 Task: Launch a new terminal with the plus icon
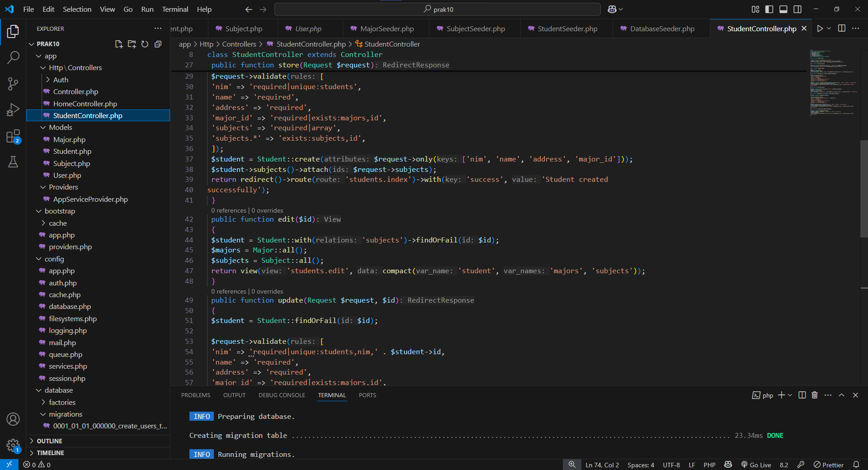(x=781, y=395)
